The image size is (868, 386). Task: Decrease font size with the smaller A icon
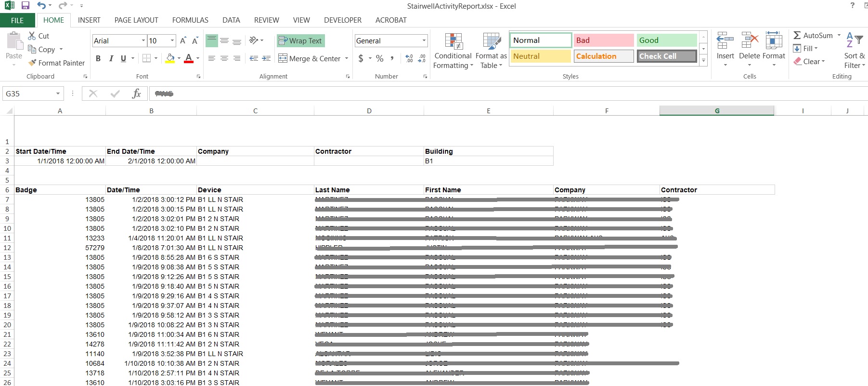(195, 40)
